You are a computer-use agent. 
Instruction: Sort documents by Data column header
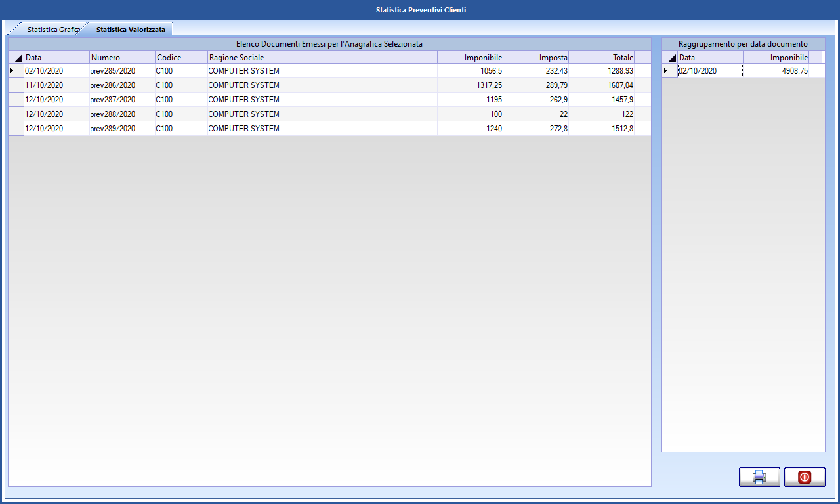coord(57,58)
